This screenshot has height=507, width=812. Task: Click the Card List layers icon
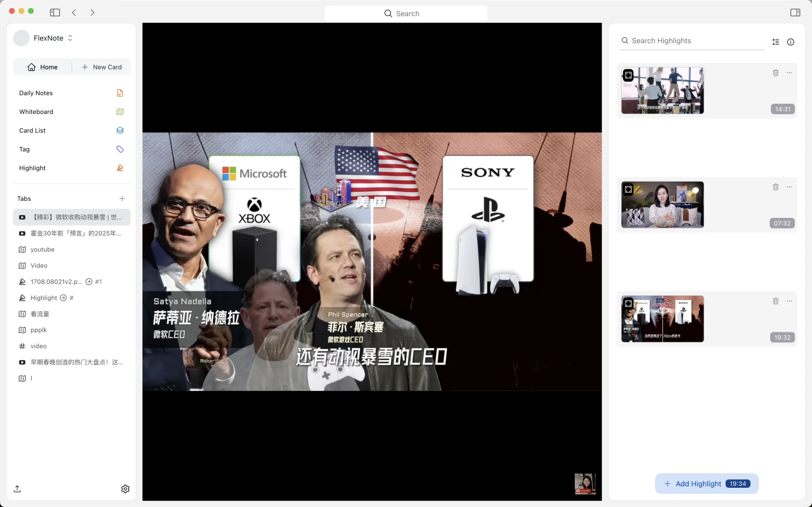coord(120,131)
